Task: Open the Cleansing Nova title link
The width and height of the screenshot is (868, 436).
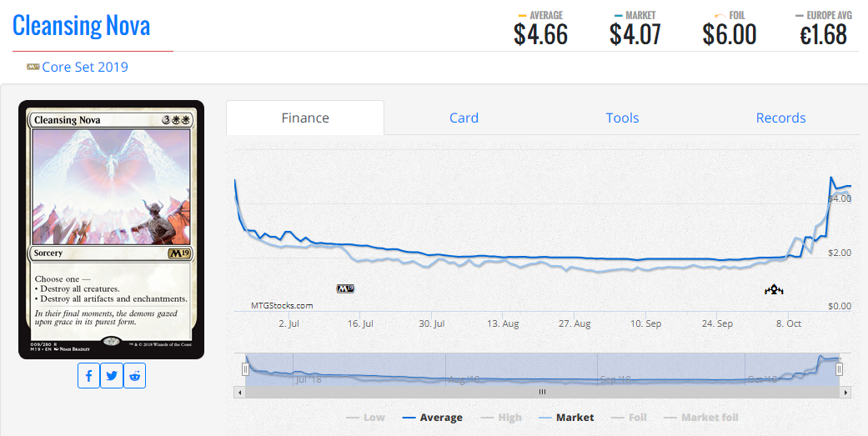Action: tap(82, 26)
